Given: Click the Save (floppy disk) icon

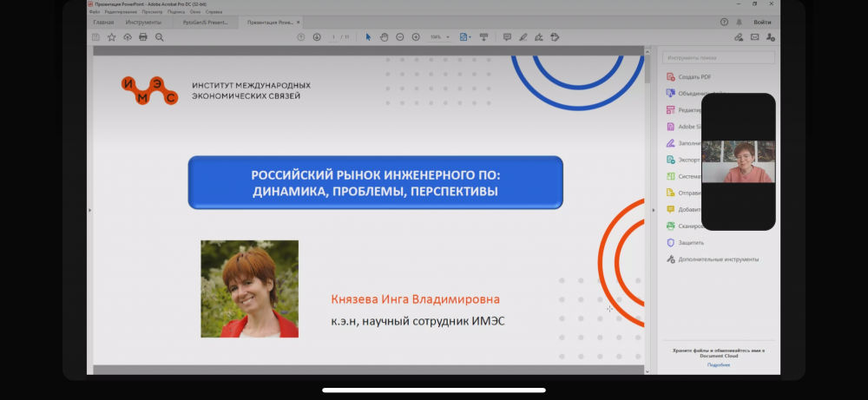Looking at the screenshot, I should tap(95, 37).
